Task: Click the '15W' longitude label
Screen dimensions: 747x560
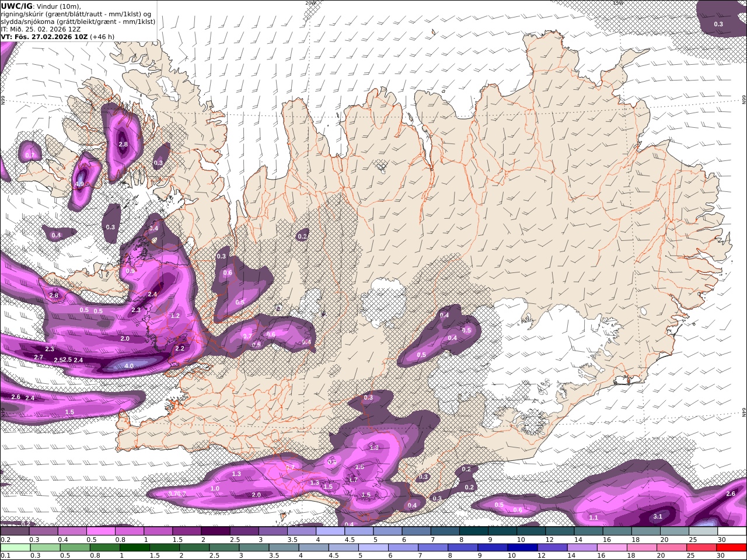Action: click(617, 3)
